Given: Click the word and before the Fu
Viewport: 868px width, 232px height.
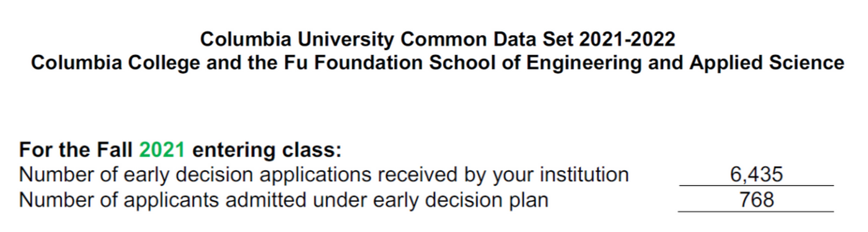Looking at the screenshot, I should click(224, 63).
